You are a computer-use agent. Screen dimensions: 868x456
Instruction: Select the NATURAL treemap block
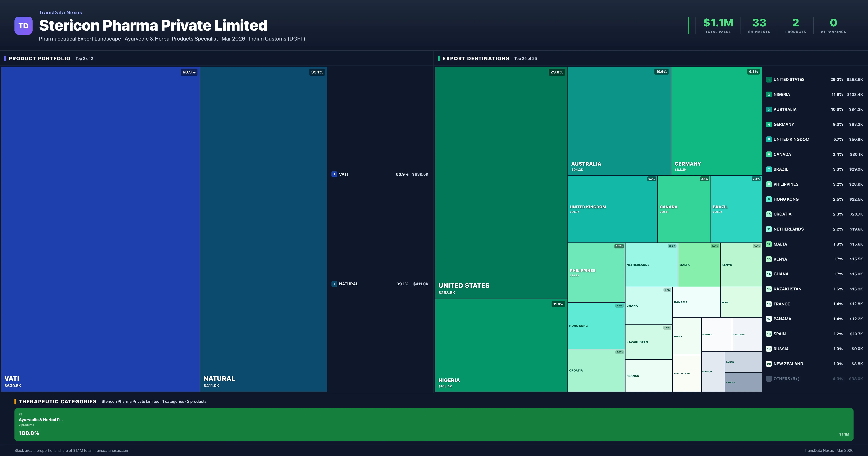263,229
